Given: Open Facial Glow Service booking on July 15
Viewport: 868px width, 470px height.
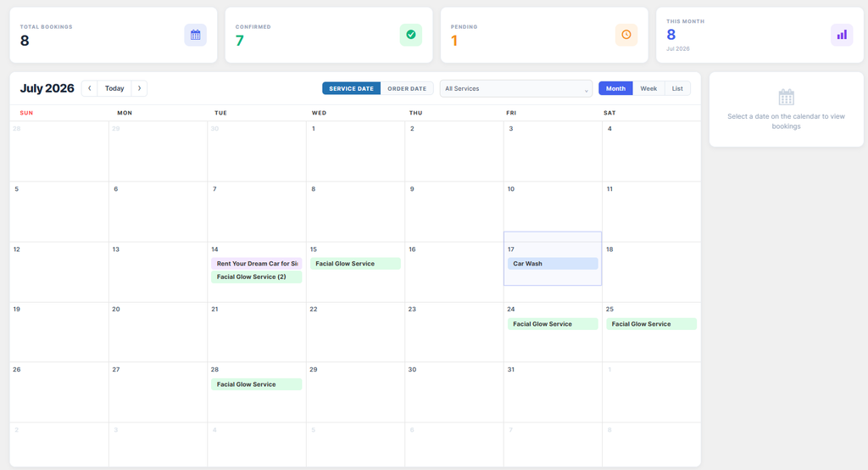Looking at the screenshot, I should tap(355, 264).
